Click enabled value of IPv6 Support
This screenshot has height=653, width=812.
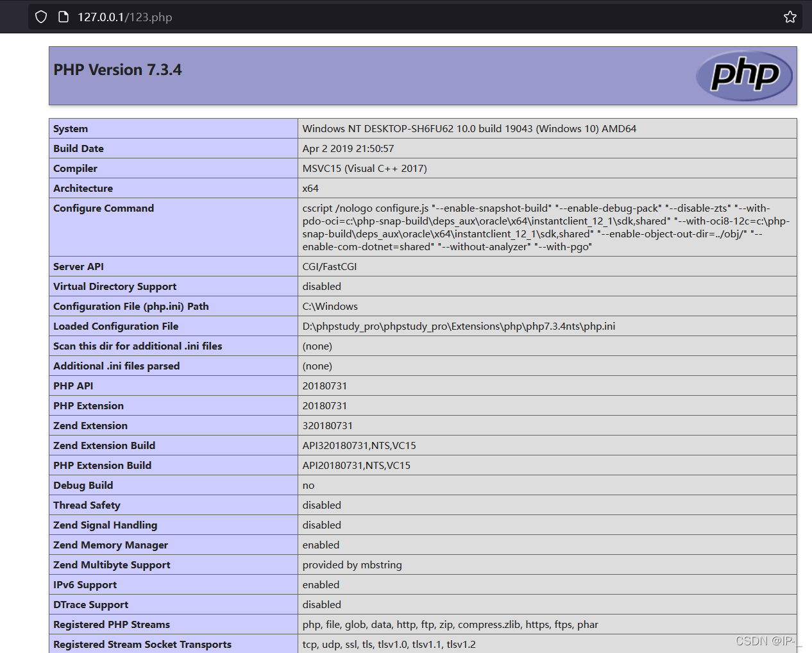pyautogui.click(x=321, y=585)
